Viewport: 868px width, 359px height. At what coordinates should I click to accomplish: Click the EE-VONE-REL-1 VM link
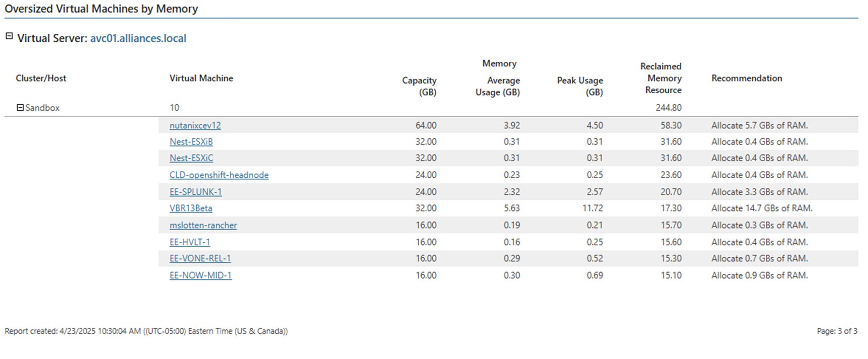point(200,259)
